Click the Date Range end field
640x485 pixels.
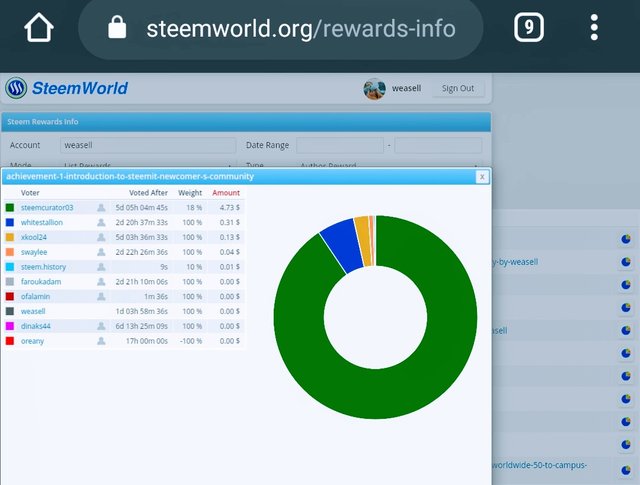pyautogui.click(x=438, y=145)
